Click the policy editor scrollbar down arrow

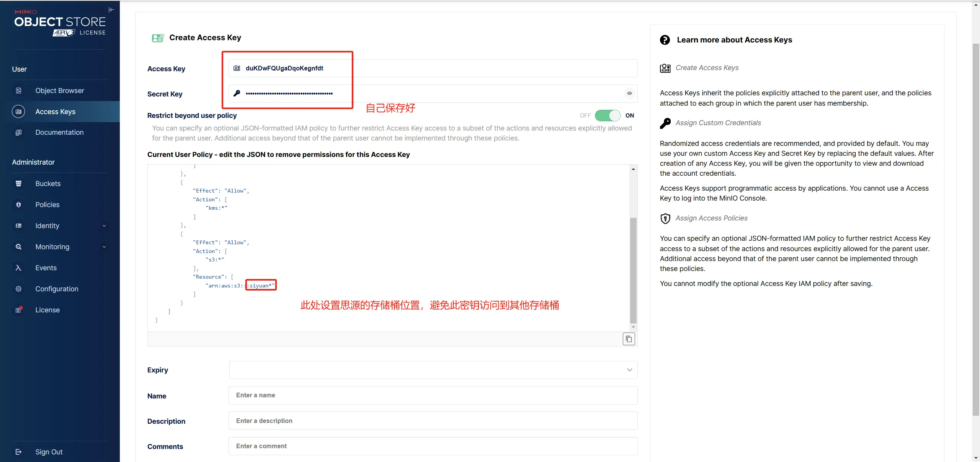[x=634, y=327]
